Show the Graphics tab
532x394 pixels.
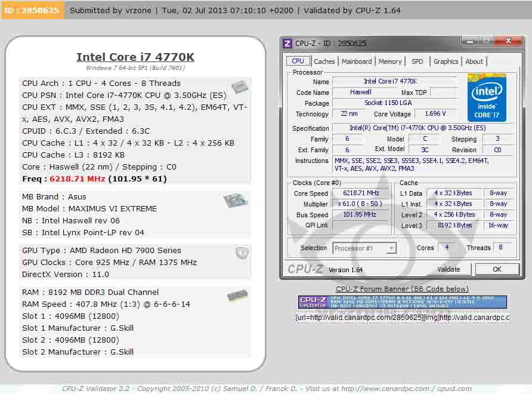pos(446,61)
